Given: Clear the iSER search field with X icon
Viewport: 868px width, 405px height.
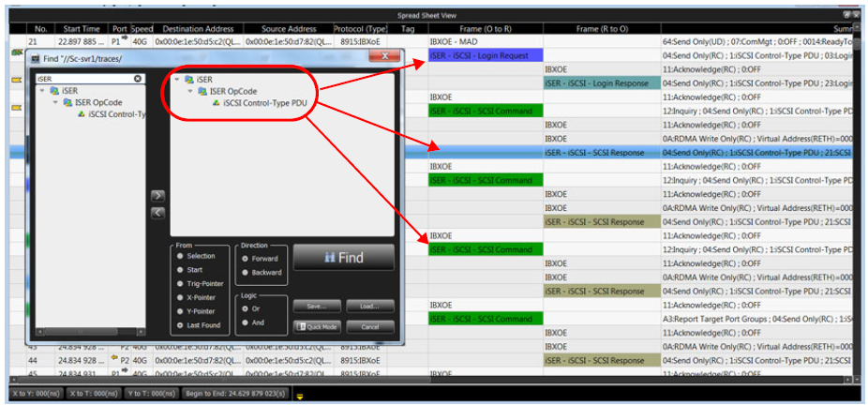Looking at the screenshot, I should [137, 79].
